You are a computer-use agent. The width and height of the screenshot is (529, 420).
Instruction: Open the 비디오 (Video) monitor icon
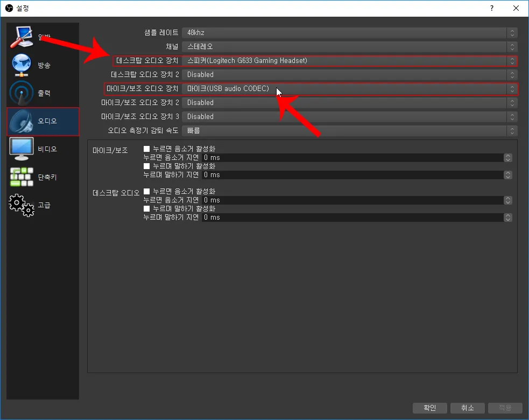[x=21, y=149]
